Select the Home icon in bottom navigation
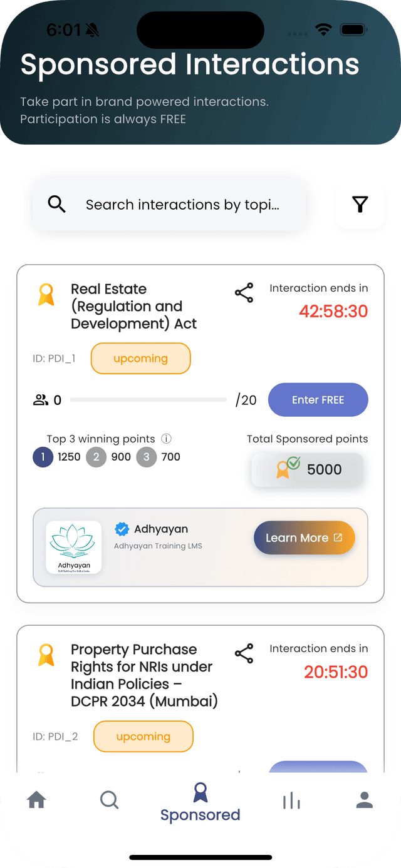401x868 pixels. [36, 800]
